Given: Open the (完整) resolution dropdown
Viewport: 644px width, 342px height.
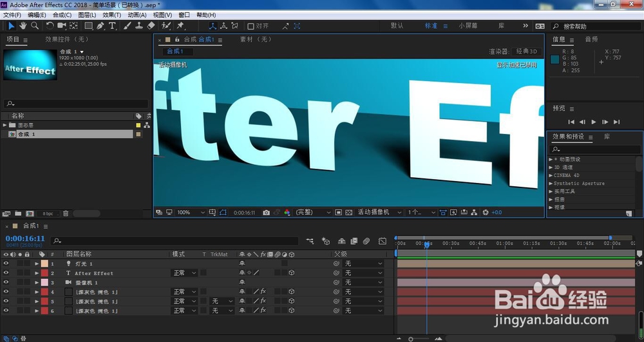Looking at the screenshot, I should 313,213.
